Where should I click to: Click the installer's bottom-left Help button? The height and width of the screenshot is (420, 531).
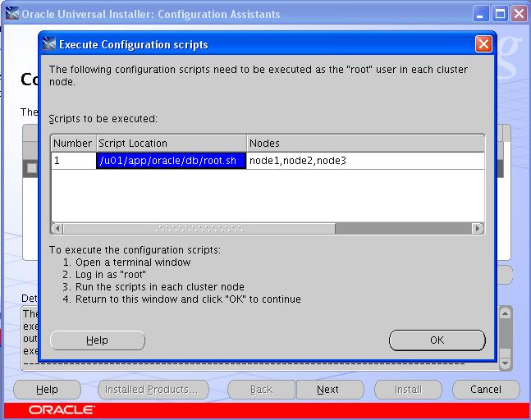tap(47, 390)
